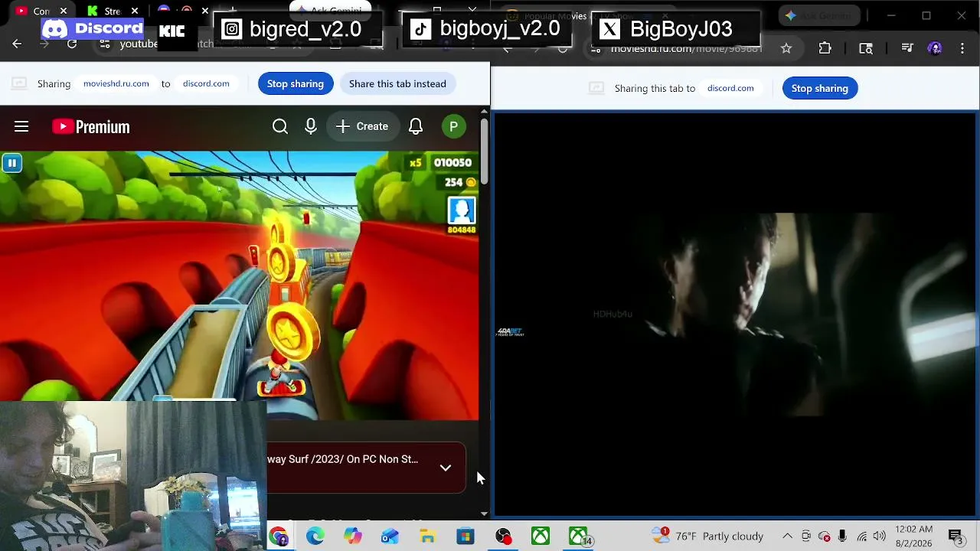Viewport: 980px width, 551px height.
Task: Open the first Xbox app taskbar icon
Action: [541, 536]
